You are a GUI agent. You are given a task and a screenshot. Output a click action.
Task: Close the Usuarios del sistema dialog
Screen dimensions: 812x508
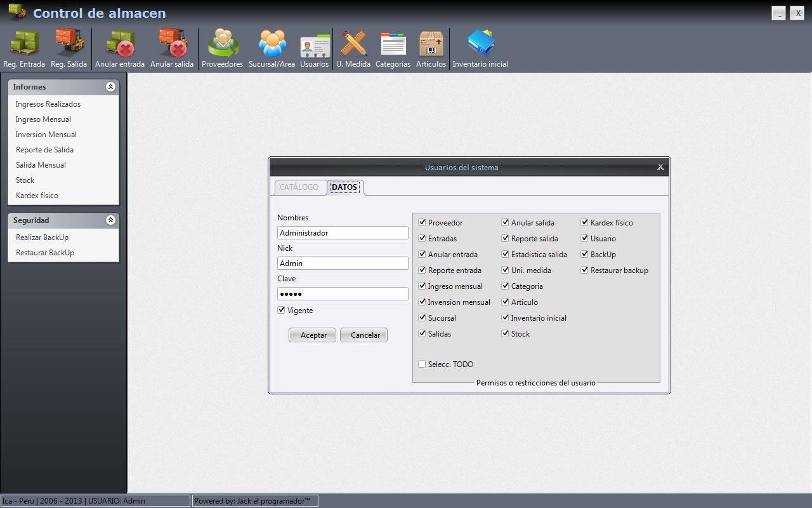point(660,167)
